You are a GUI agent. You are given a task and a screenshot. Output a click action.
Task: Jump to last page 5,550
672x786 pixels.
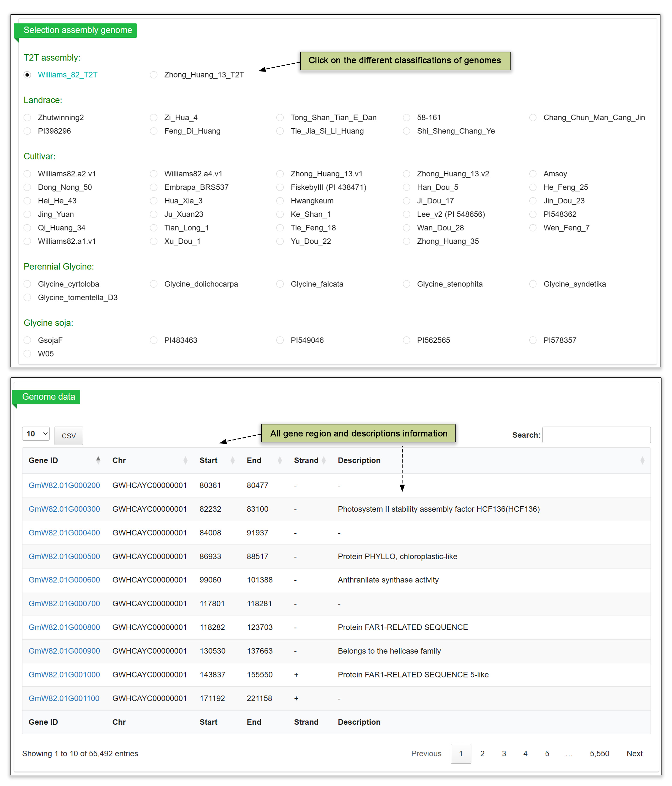599,754
